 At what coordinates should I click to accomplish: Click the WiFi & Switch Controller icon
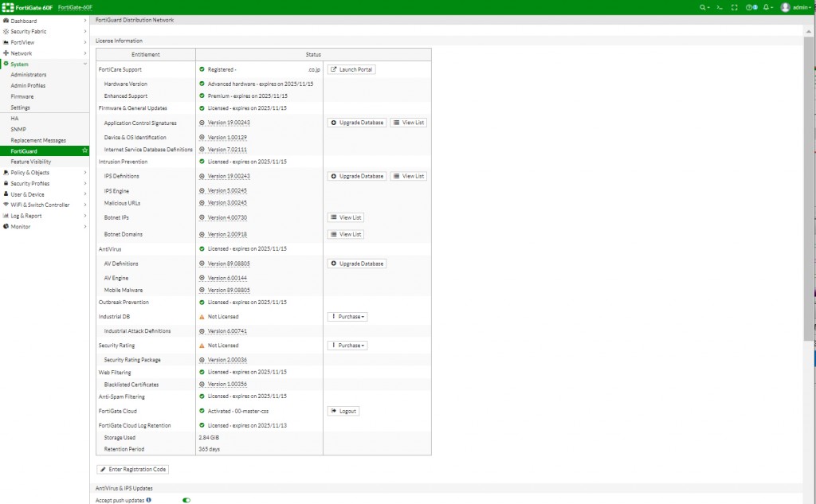pos(6,205)
